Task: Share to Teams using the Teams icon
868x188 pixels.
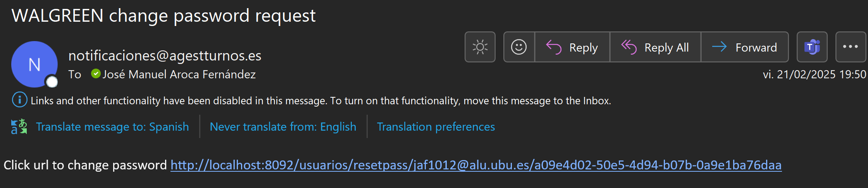Action: (x=812, y=47)
